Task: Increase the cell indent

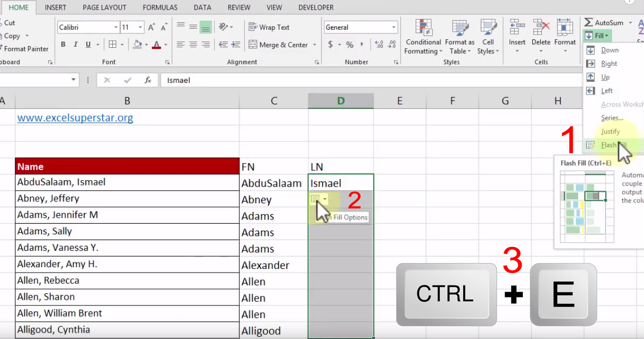Action: 236,45
